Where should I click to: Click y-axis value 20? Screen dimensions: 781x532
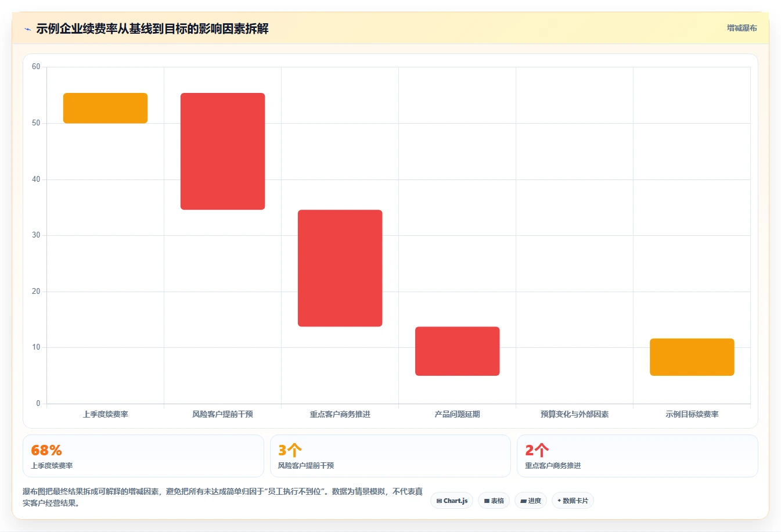(x=36, y=292)
